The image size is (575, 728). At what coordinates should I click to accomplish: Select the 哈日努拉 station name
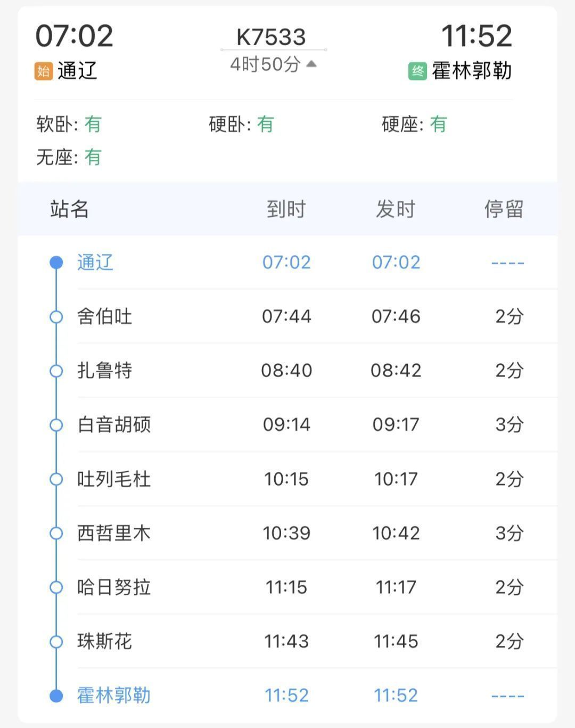point(113,587)
